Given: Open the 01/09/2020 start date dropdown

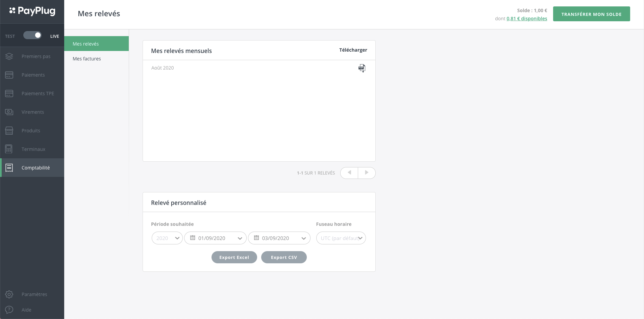Looking at the screenshot, I should click(215, 238).
